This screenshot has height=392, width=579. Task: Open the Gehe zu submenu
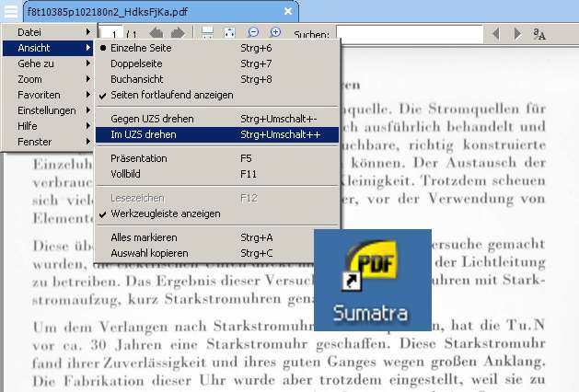tap(49, 63)
